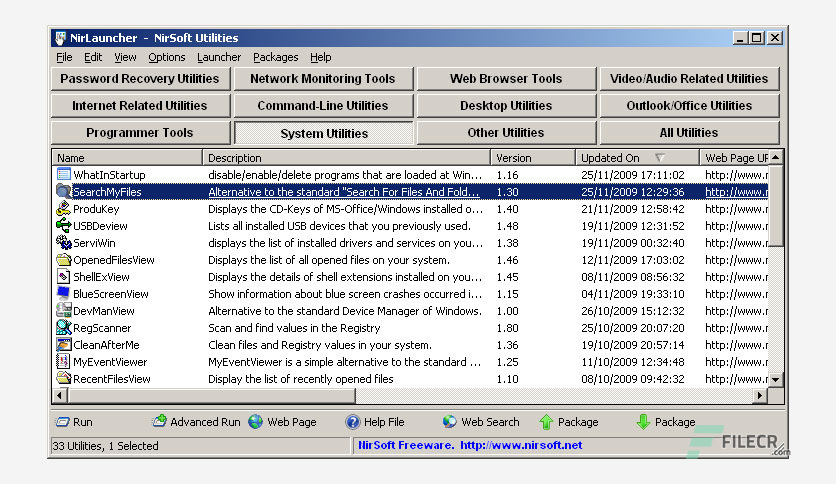
Task: Open the Launcher menu
Action: pyautogui.click(x=219, y=57)
